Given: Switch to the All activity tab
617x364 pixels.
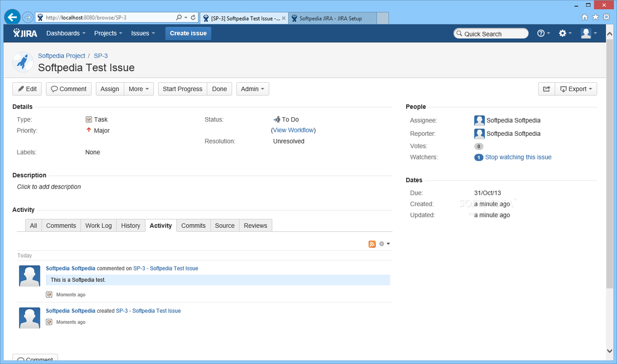Looking at the screenshot, I should point(33,226).
